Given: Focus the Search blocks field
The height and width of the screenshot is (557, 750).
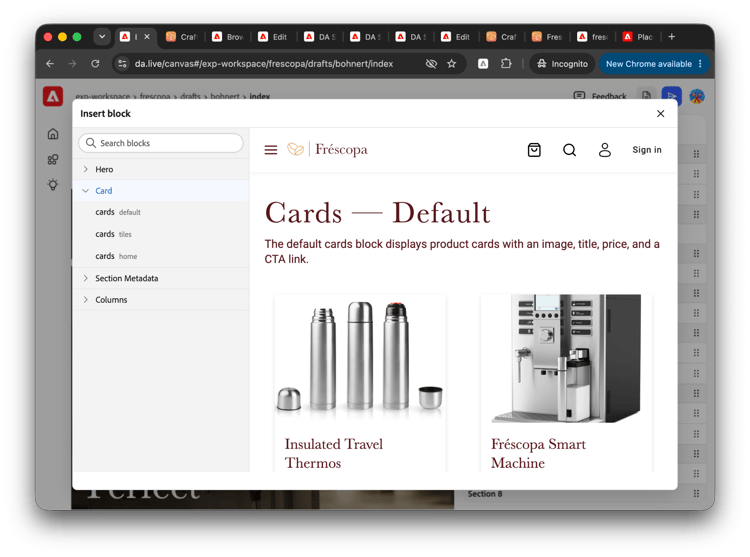Looking at the screenshot, I should pos(161,143).
